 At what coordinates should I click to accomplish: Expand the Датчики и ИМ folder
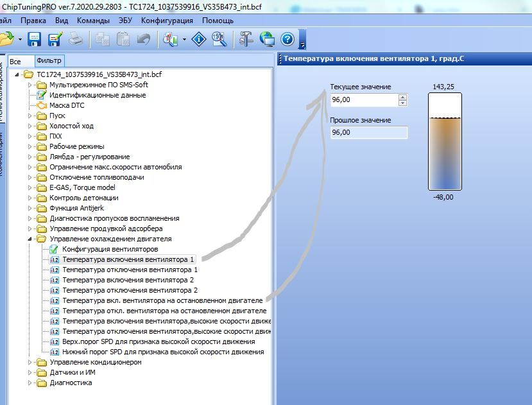[x=30, y=372]
